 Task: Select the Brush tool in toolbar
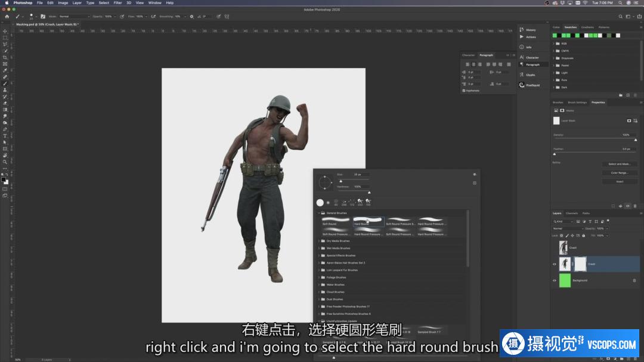pos(5,83)
